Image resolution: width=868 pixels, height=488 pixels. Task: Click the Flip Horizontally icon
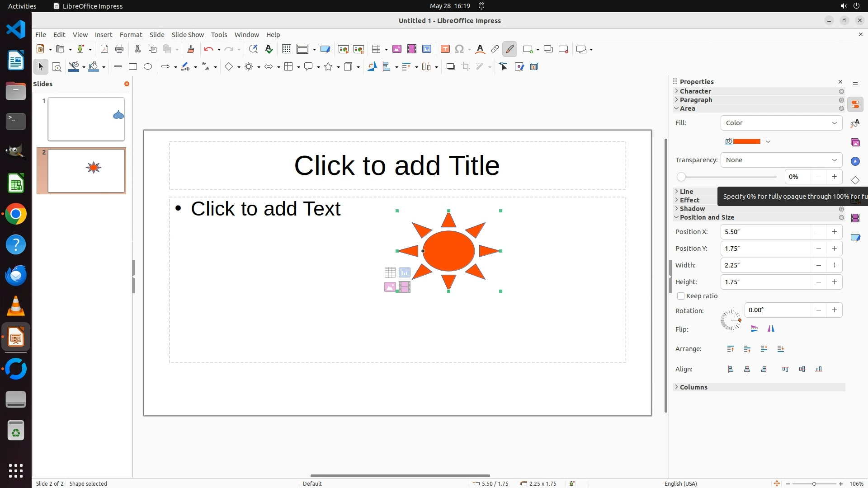pos(771,329)
